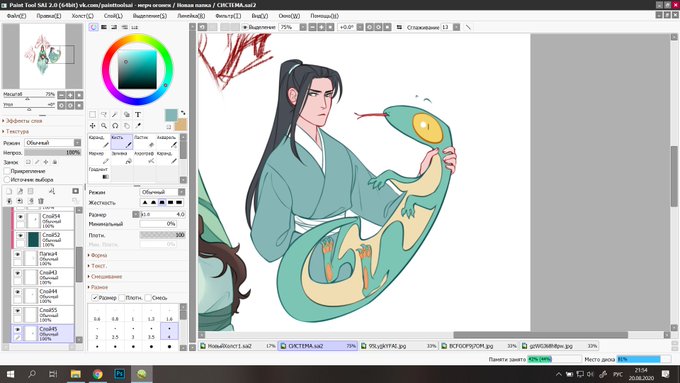This screenshot has width=680, height=383.
Task: Hide layer Слой54
Action: 20,216
